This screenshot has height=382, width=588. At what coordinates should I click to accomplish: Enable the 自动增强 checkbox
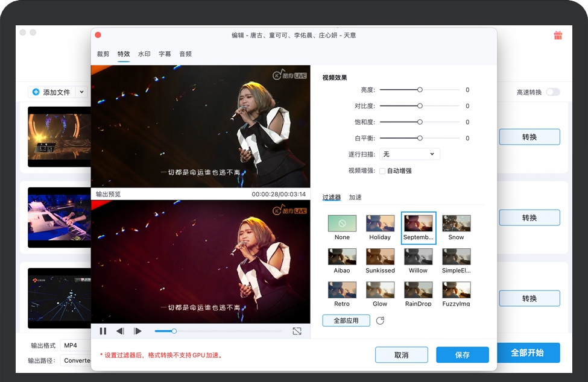click(382, 171)
